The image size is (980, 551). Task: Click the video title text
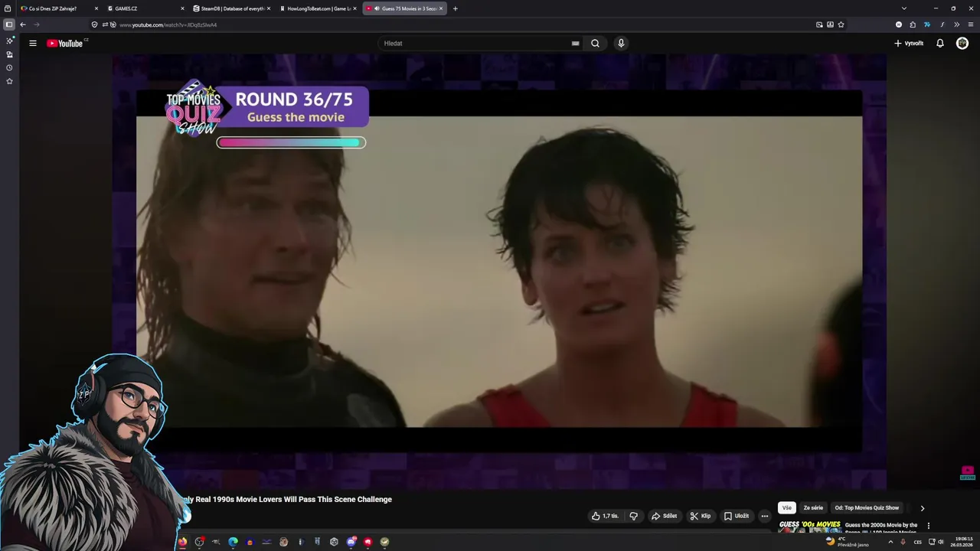(x=288, y=499)
